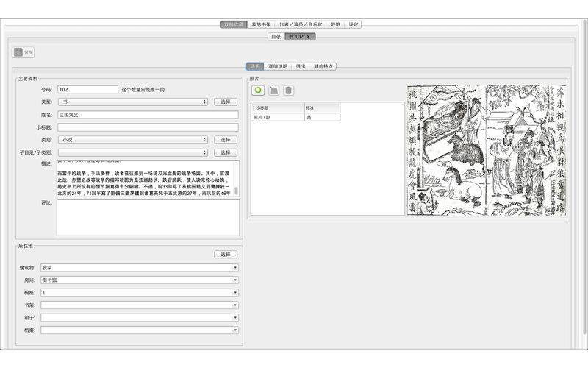Go to the 目录 tab

click(276, 36)
